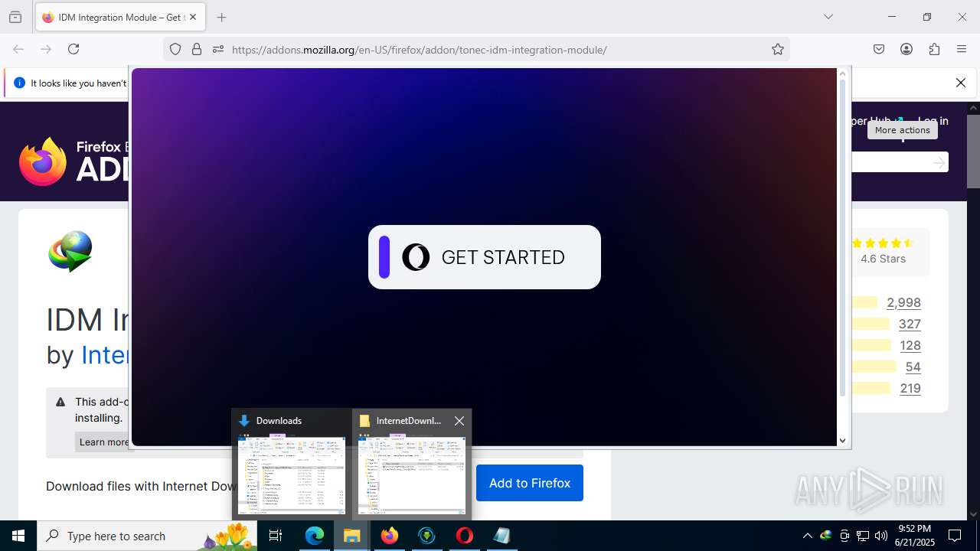Open network settings tray icon
This screenshot has height=551, width=980.
tap(863, 536)
